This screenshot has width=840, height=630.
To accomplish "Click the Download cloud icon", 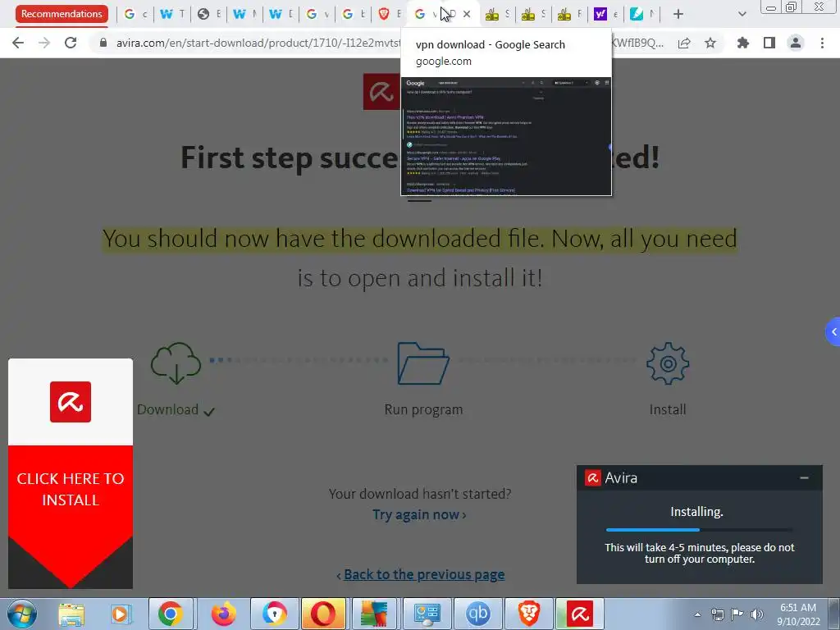I will [x=176, y=363].
